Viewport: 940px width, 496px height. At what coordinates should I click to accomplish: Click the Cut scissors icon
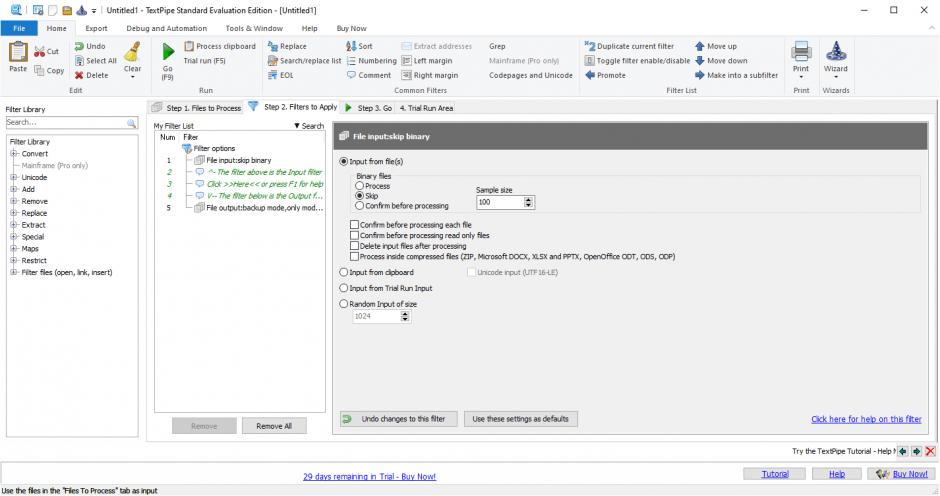pos(40,52)
